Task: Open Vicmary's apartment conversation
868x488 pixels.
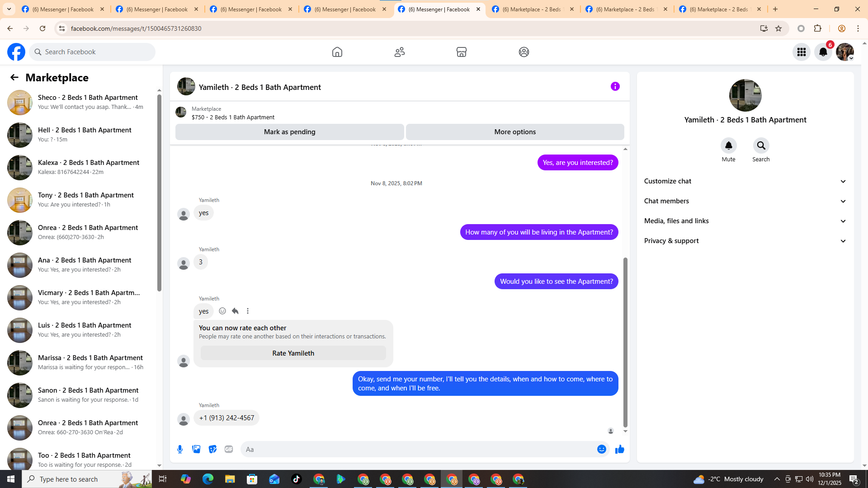Action: coord(80,297)
